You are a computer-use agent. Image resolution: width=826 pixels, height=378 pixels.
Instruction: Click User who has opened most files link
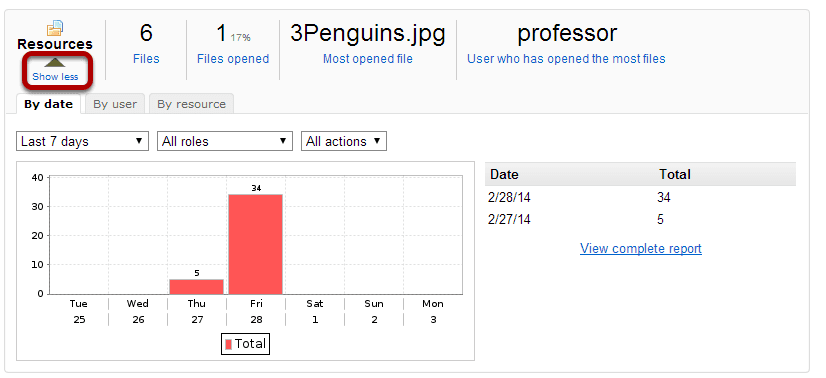pyautogui.click(x=566, y=58)
